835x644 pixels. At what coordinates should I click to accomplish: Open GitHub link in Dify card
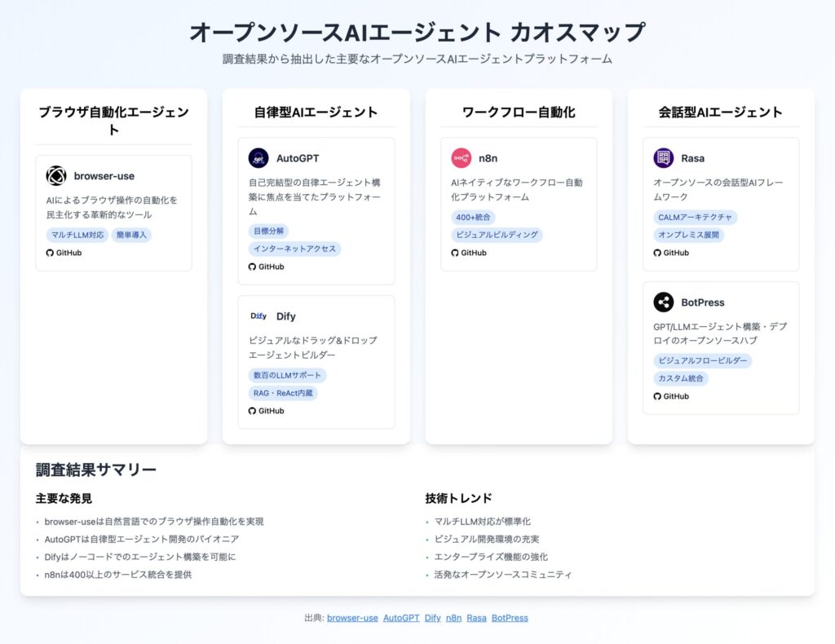coord(267,411)
